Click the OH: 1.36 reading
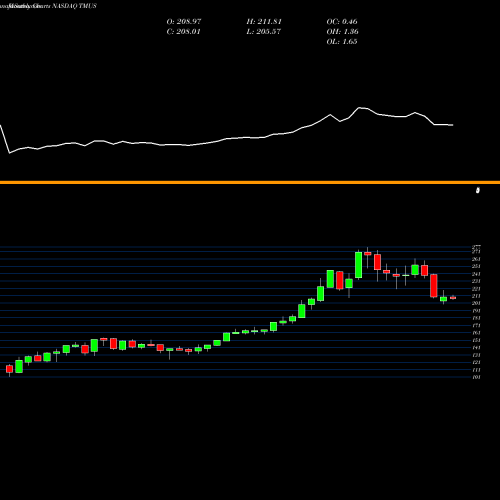The height and width of the screenshot is (500, 500). click(x=342, y=32)
